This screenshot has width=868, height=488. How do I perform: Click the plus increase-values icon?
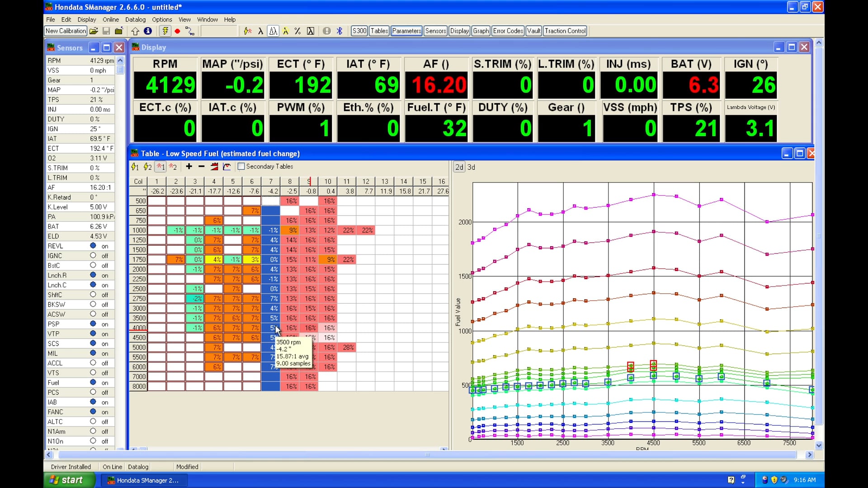pos(189,167)
